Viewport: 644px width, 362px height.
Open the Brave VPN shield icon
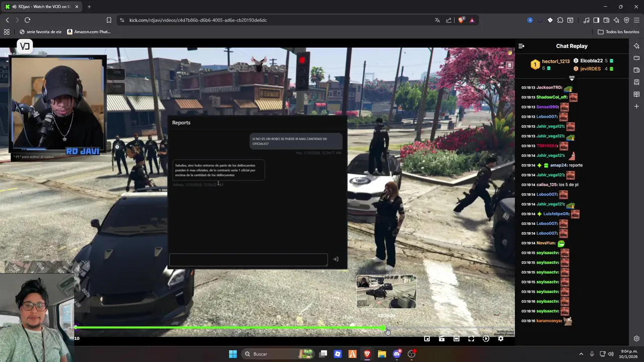click(x=626, y=20)
